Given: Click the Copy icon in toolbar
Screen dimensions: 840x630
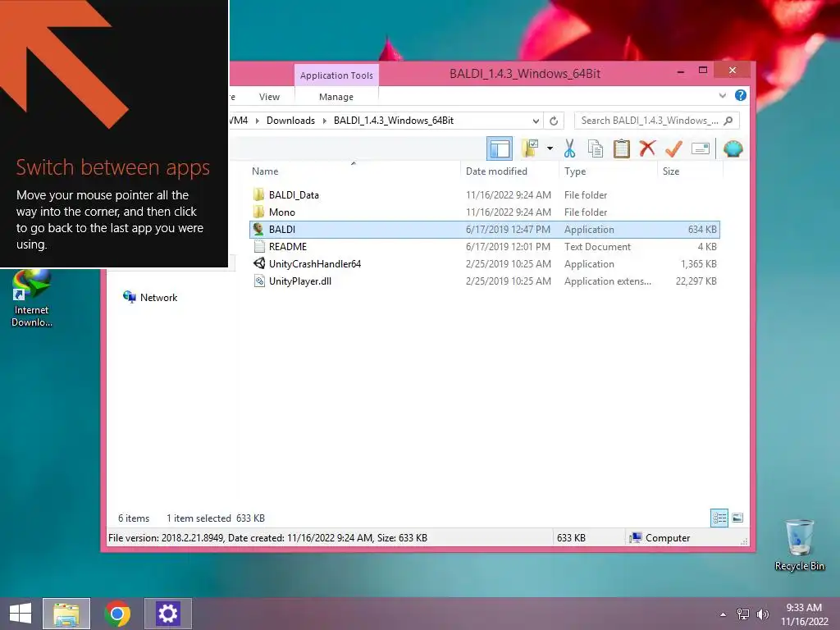Looking at the screenshot, I should 596,148.
